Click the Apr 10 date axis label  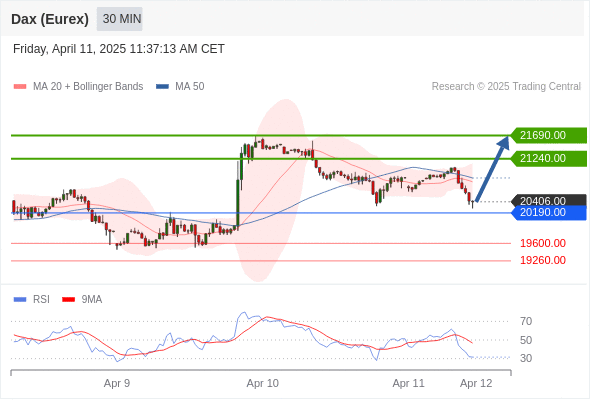(263, 383)
